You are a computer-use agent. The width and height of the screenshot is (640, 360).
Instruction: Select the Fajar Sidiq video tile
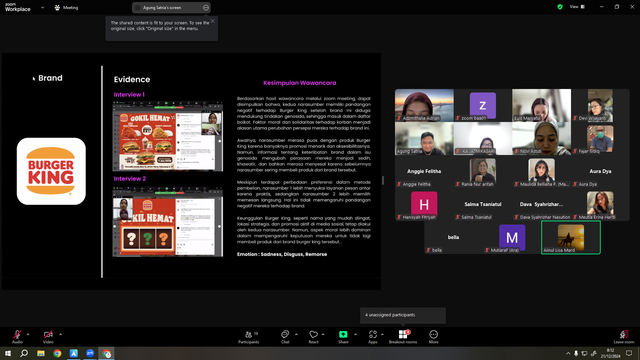[600, 138]
